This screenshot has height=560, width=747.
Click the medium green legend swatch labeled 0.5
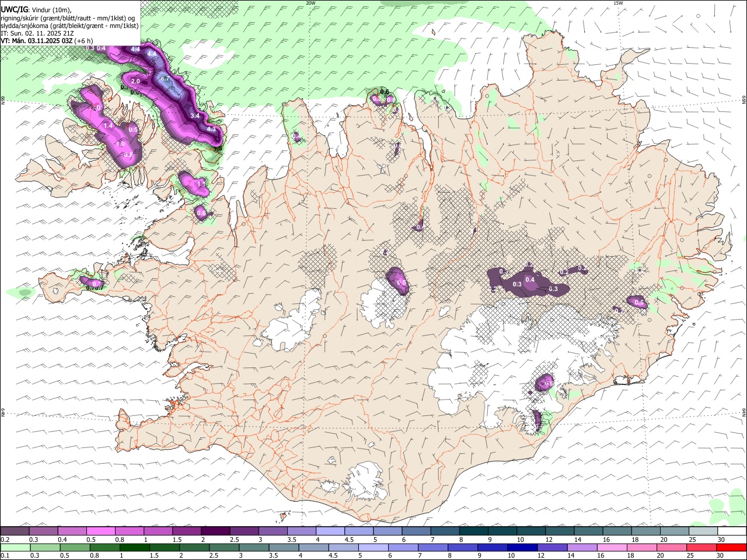click(x=75, y=547)
